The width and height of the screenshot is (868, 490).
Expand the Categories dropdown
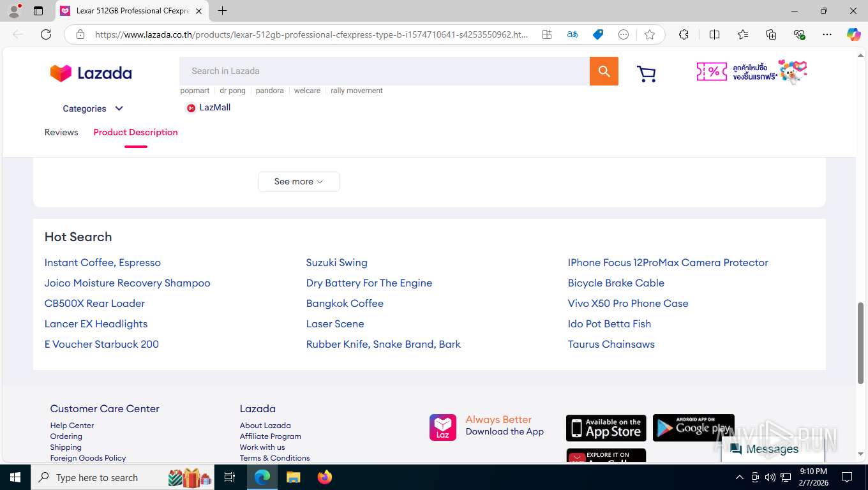pyautogui.click(x=93, y=108)
